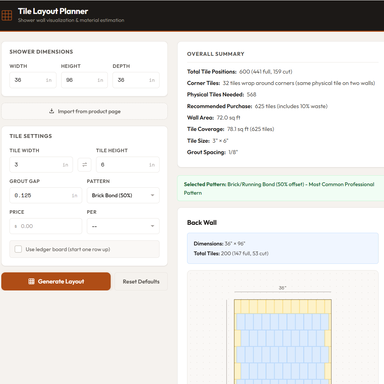Focus the Tile Width input field

pos(41,165)
